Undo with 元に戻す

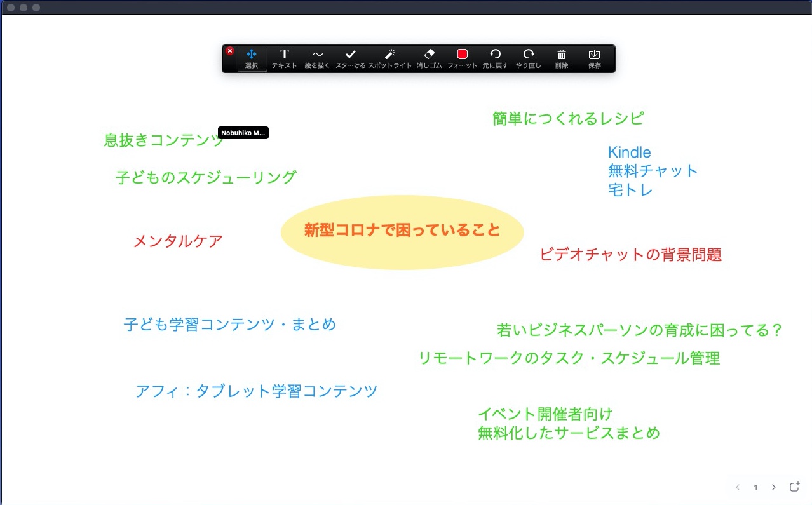[x=495, y=58]
